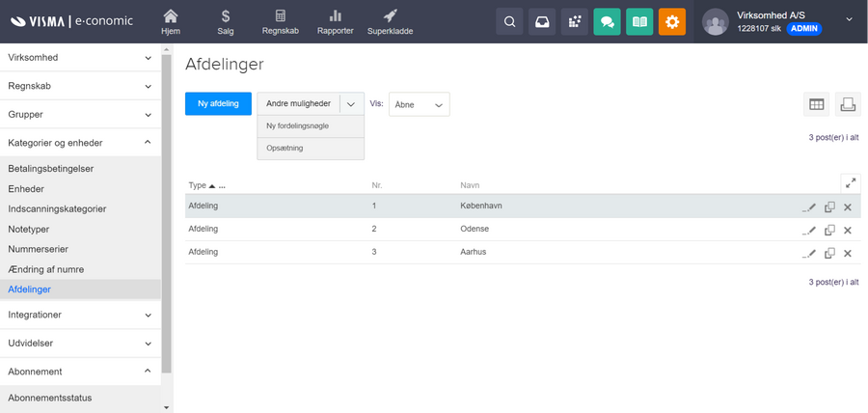
Task: Edit the København department with pencil icon
Action: coord(809,206)
